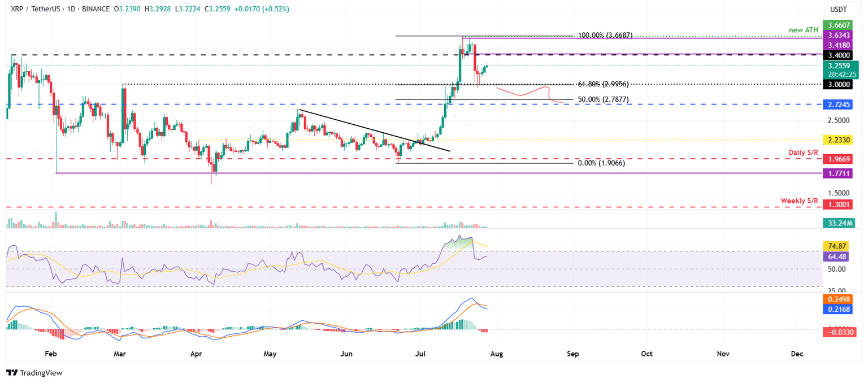Screen dimensions: 868x383
Task: Select the blue 2.7245 support label
Action: click(x=839, y=104)
